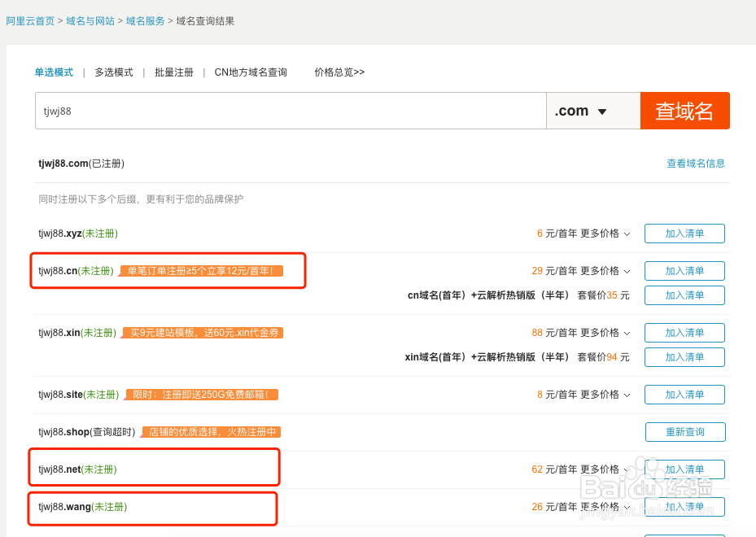Open the 250G免费邮箱 promo badge
The width and height of the screenshot is (756, 537).
click(202, 395)
